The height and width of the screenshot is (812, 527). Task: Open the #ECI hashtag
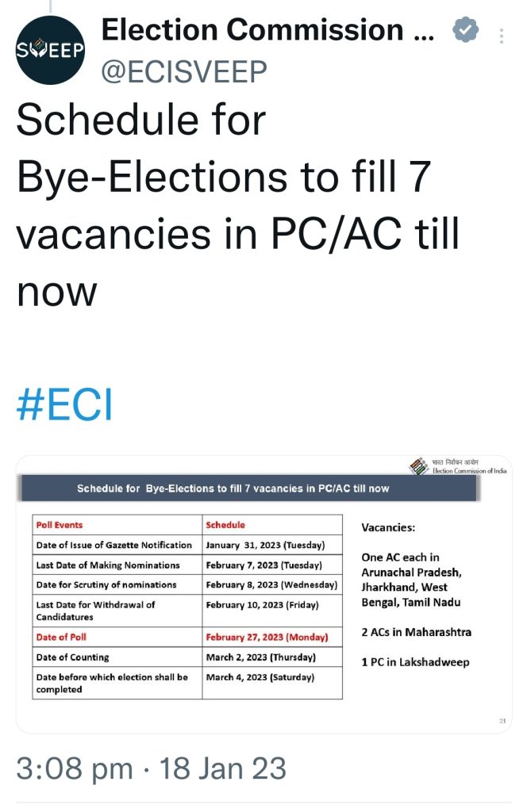pyautogui.click(x=64, y=404)
